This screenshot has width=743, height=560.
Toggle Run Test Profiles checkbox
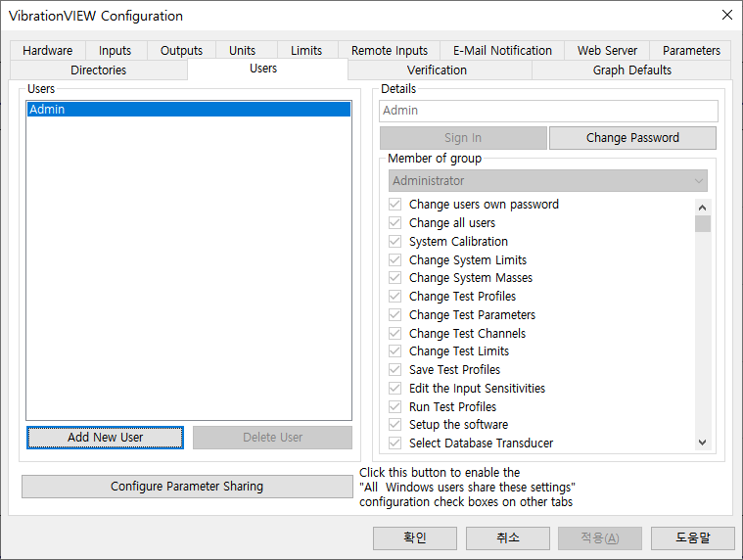click(395, 407)
